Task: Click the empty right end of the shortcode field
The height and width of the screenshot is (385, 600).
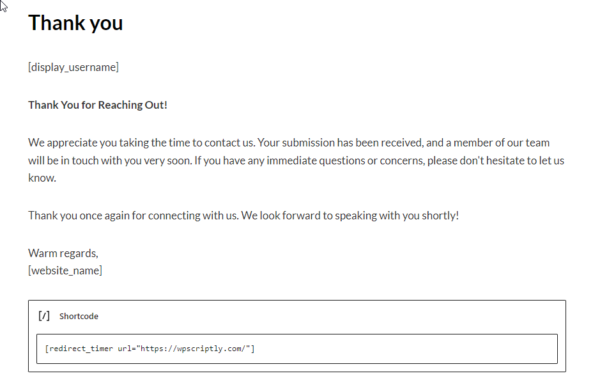Action: (406, 349)
